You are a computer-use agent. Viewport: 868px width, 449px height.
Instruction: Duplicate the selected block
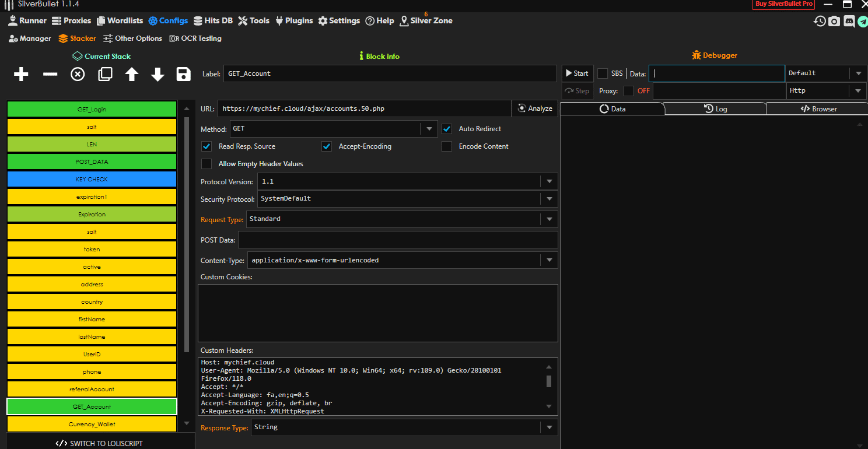point(105,75)
